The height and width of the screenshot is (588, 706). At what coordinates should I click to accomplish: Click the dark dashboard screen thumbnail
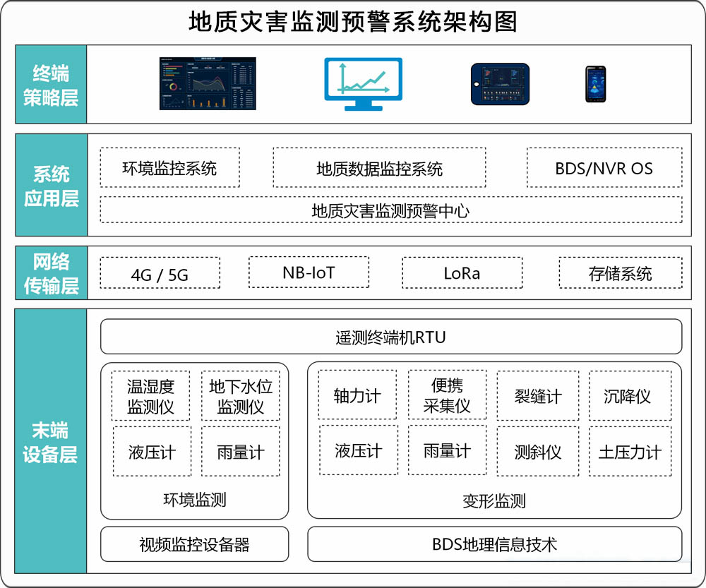[x=208, y=84]
